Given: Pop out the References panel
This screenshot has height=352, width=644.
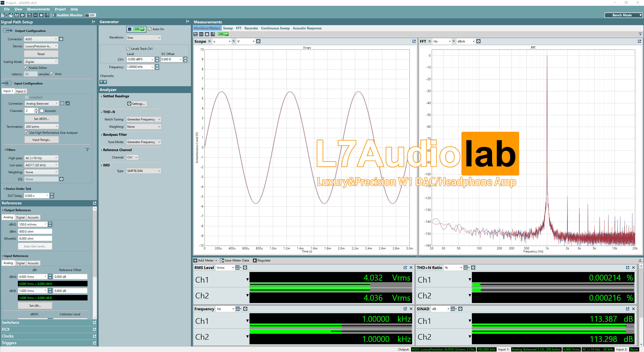Looking at the screenshot, I should click(x=95, y=203).
